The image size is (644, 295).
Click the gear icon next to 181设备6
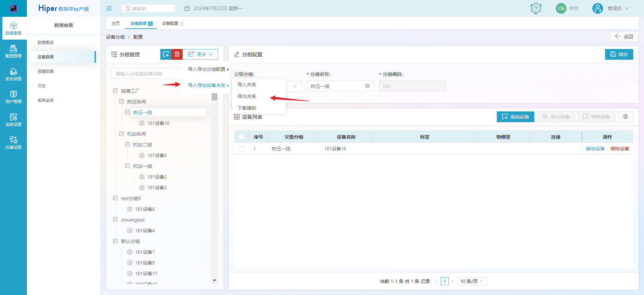point(130,209)
